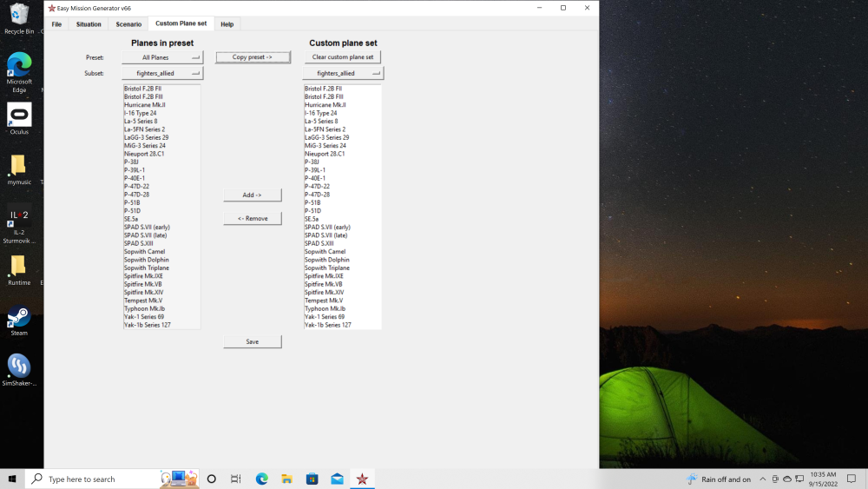The image size is (868, 489).
Task: Save the custom plane set
Action: [253, 341]
